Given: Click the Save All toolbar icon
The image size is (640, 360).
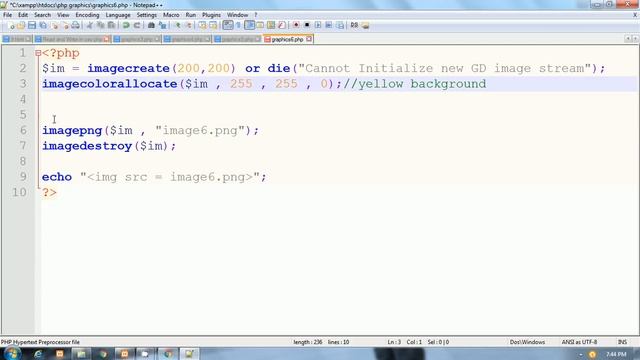Looking at the screenshot, I should pyautogui.click(x=43, y=25).
